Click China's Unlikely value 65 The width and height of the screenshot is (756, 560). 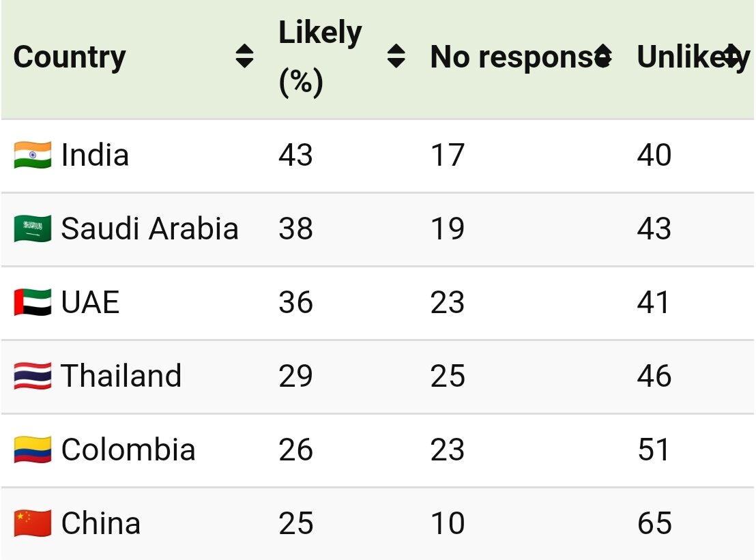click(654, 523)
